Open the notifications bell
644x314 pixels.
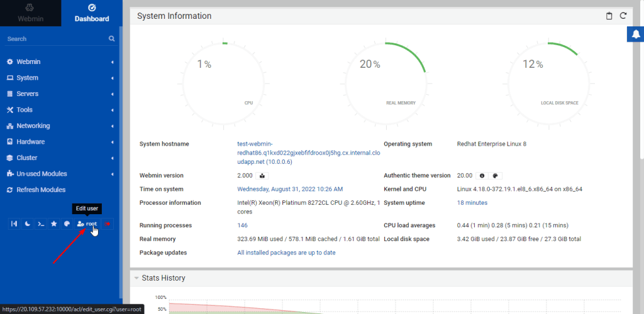pyautogui.click(x=636, y=35)
